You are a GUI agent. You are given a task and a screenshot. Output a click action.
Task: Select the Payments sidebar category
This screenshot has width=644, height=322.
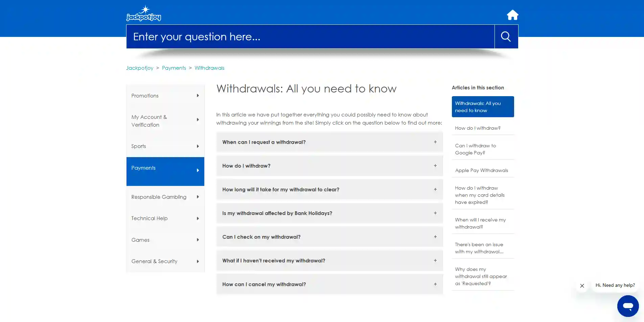[165, 171]
